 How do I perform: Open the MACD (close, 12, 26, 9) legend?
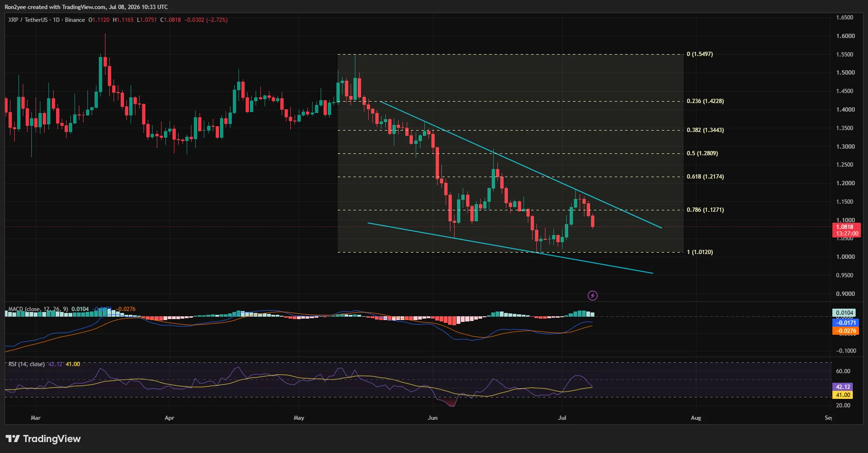[x=38, y=309]
